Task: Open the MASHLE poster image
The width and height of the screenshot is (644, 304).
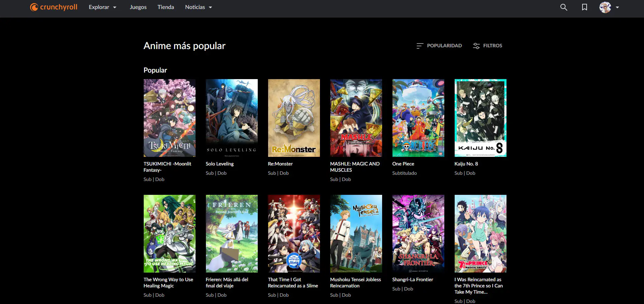Action: pyautogui.click(x=356, y=118)
